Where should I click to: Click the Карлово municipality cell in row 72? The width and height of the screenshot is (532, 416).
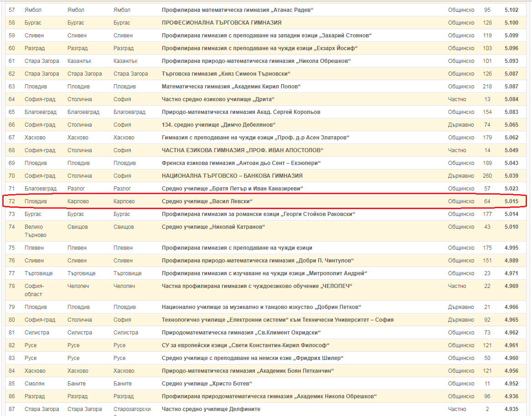(78, 201)
